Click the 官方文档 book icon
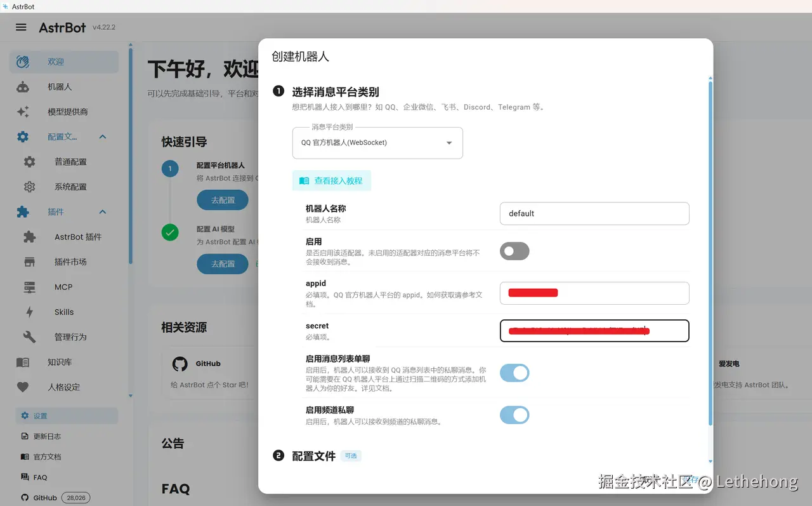The width and height of the screenshot is (812, 506). pos(25,456)
